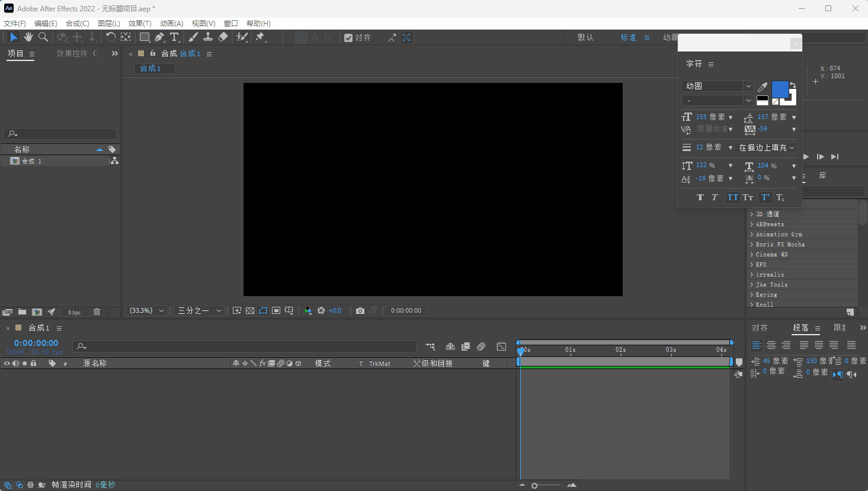This screenshot has width=868, height=491.
Task: Open the 效果(T) menu
Action: point(140,23)
